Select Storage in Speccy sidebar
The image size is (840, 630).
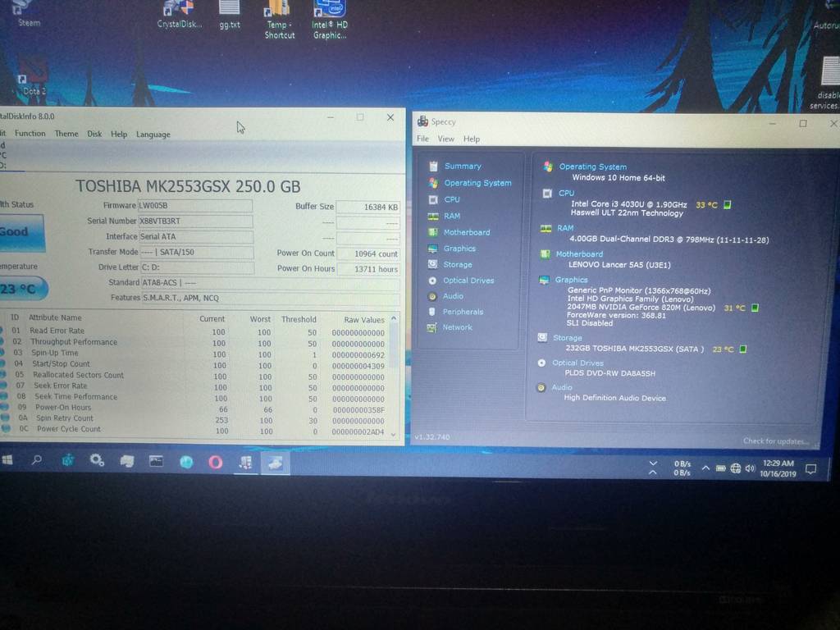(458, 265)
